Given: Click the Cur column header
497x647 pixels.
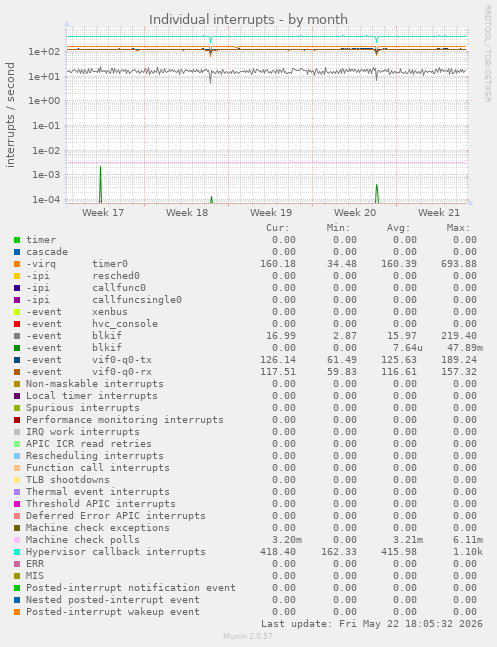Looking at the screenshot, I should tap(278, 228).
